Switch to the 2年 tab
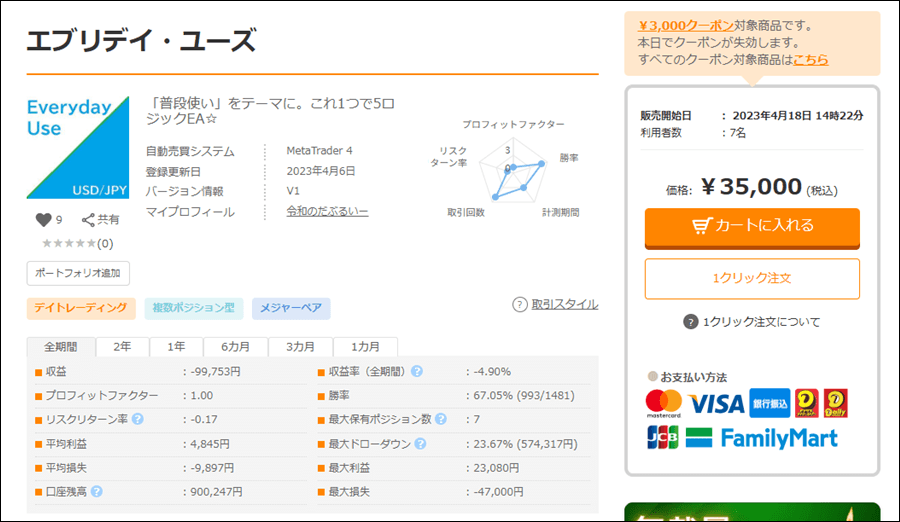The image size is (900, 522). tap(122, 347)
